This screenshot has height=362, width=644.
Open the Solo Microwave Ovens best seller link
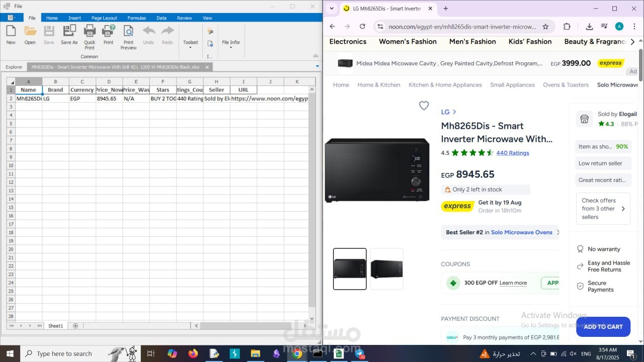click(522, 232)
